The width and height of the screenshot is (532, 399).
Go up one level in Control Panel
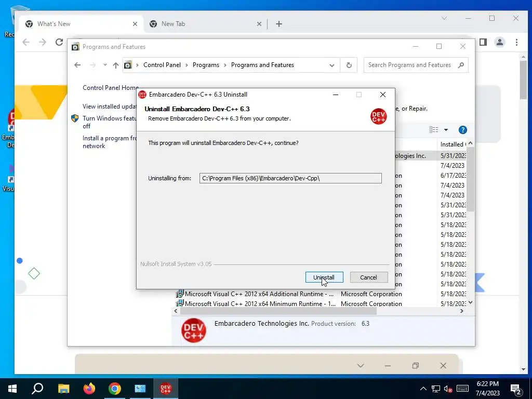(116, 65)
